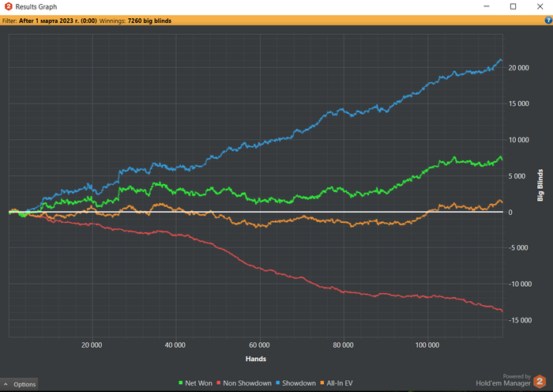Toggle the Non Showdown legend entry
This screenshot has height=392, width=553.
point(244,383)
